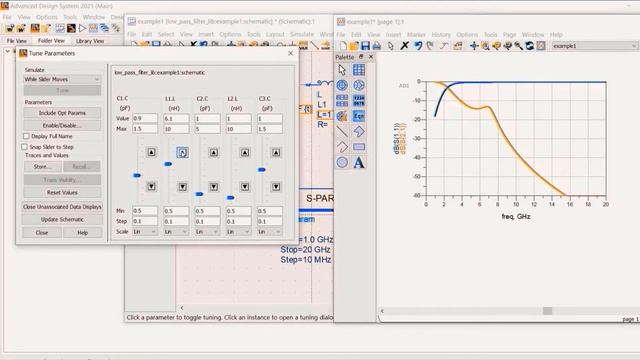This screenshot has width=640, height=360.
Task: Click Reset Values button
Action: 62,192
